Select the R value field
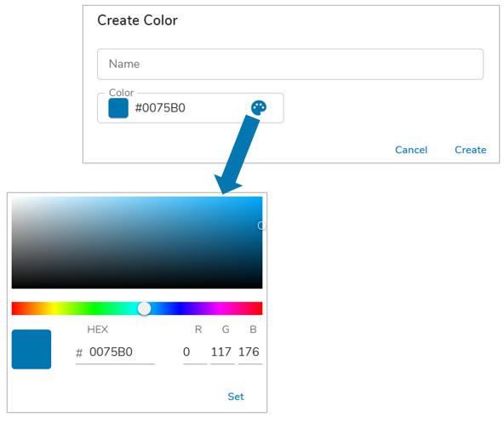The width and height of the screenshot is (504, 423). tap(195, 352)
